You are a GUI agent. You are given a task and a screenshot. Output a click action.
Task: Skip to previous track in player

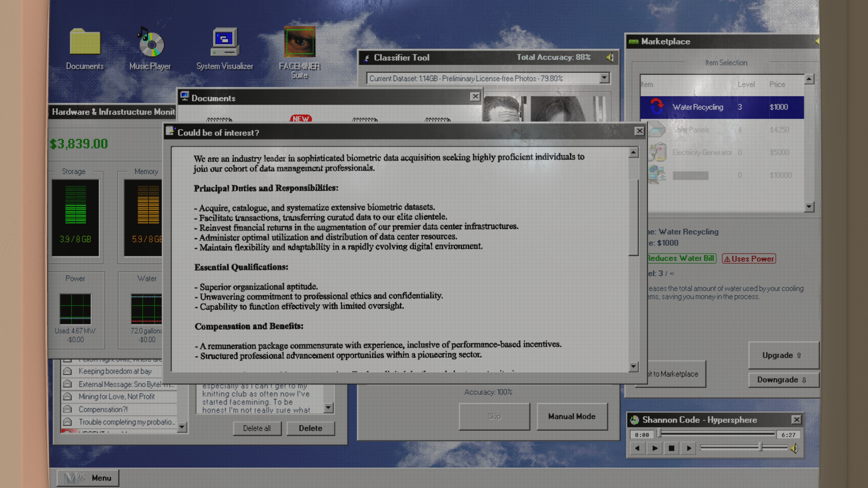click(637, 448)
